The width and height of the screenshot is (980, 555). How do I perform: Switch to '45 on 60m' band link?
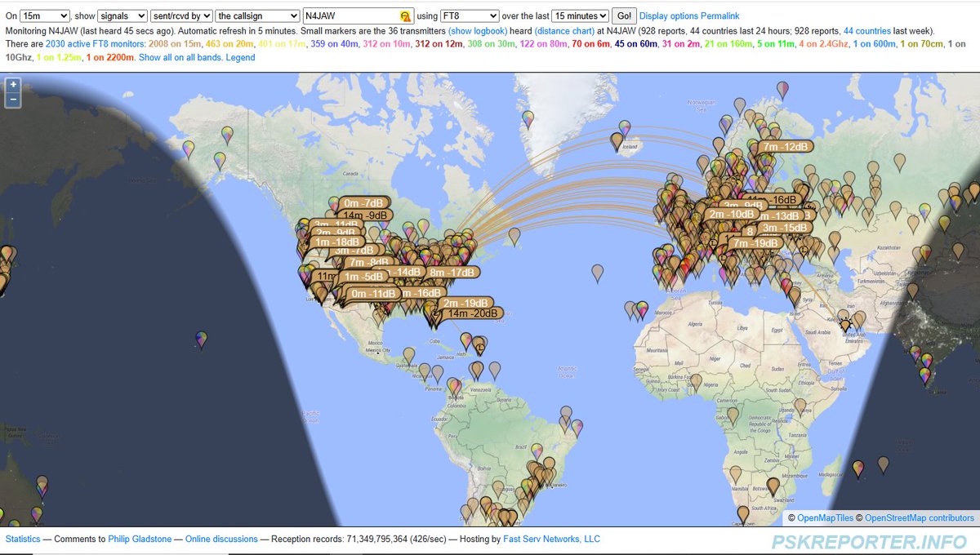click(636, 44)
